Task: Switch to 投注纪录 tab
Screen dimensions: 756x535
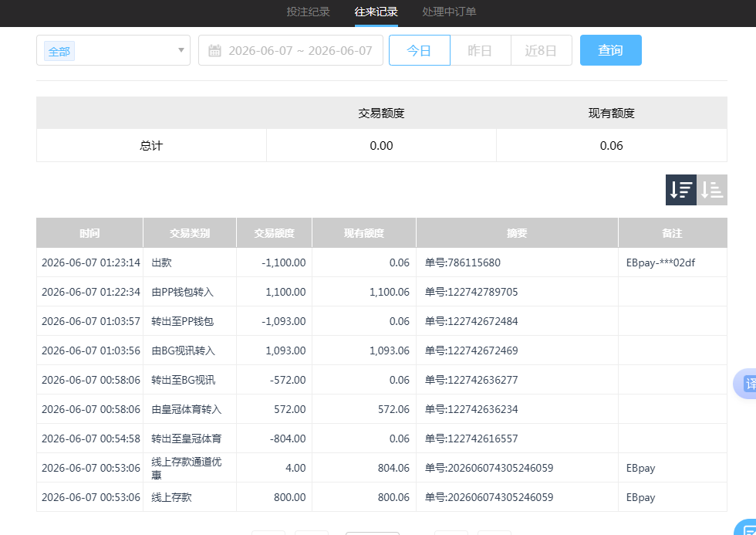Action: point(308,12)
